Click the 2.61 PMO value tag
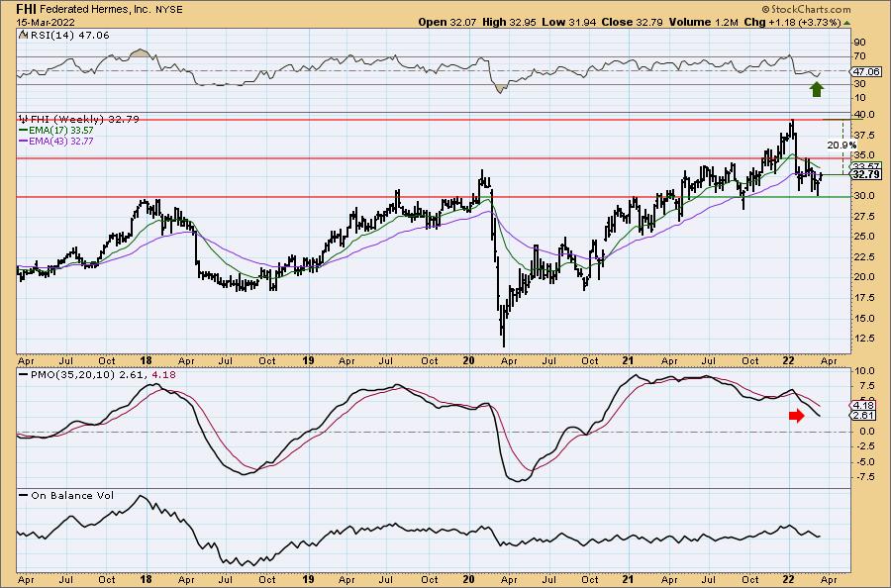 [x=864, y=417]
